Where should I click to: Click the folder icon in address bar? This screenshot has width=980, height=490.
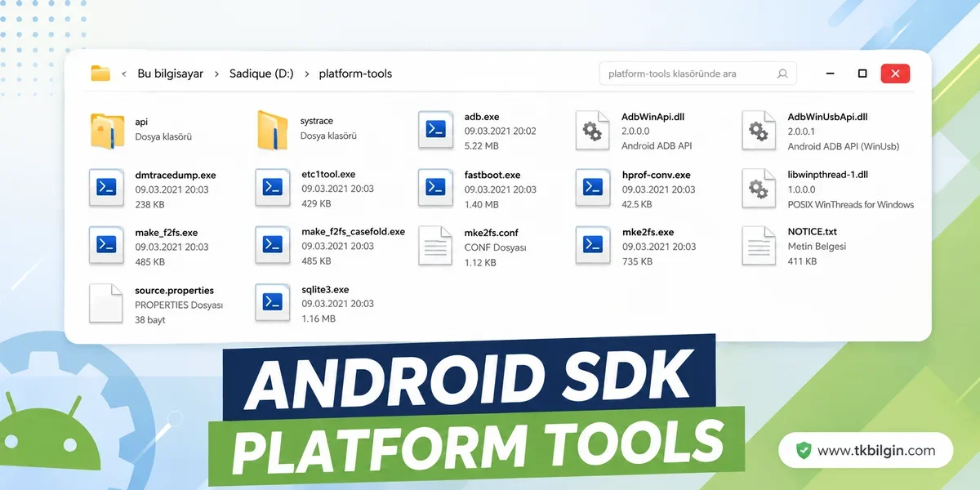coord(100,73)
